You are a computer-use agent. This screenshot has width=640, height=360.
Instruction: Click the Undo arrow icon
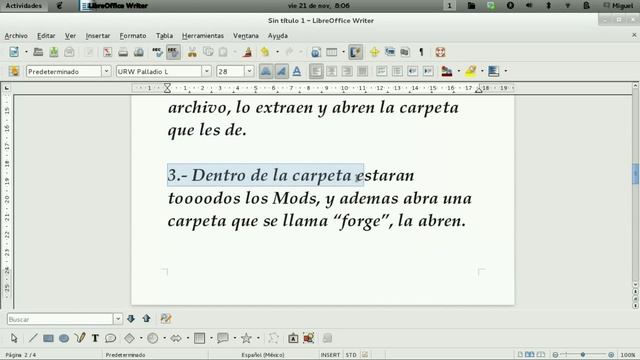[265, 52]
